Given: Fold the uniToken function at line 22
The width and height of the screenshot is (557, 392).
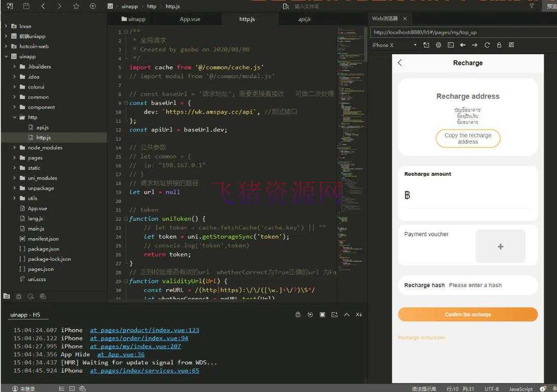Looking at the screenshot, I should point(126,219).
